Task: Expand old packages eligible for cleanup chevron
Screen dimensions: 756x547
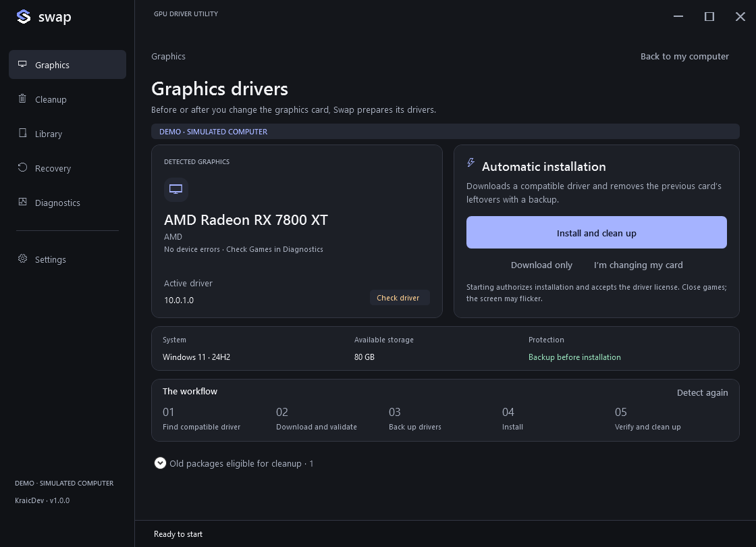Action: [160, 463]
